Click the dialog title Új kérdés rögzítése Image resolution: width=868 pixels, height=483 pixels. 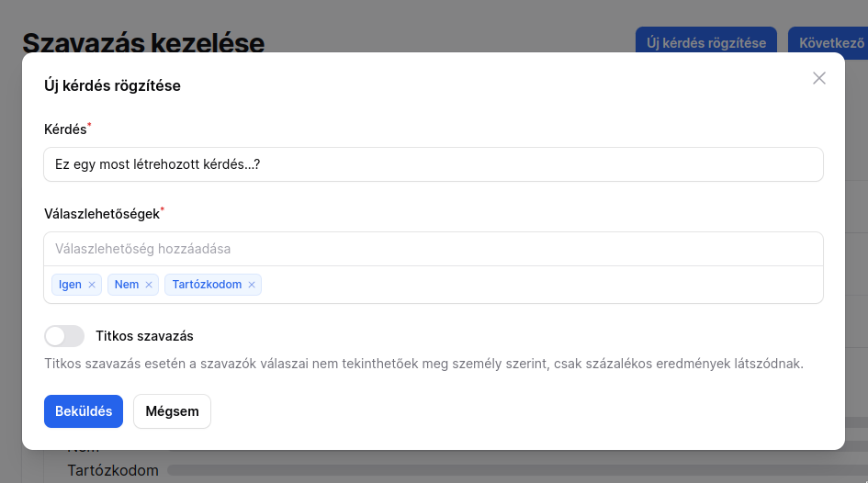coord(112,85)
